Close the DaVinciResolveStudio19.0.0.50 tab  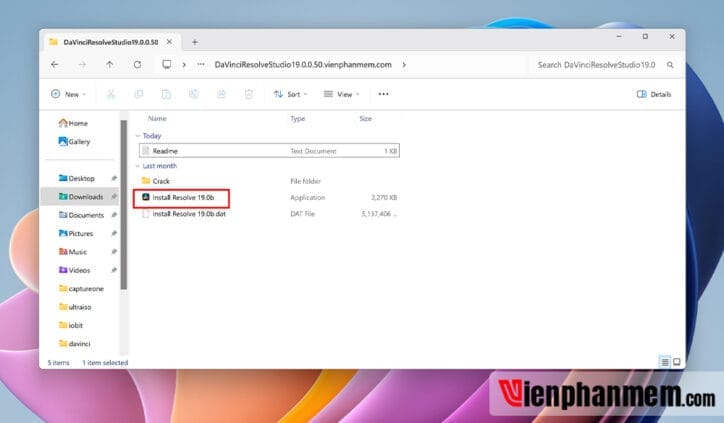169,42
